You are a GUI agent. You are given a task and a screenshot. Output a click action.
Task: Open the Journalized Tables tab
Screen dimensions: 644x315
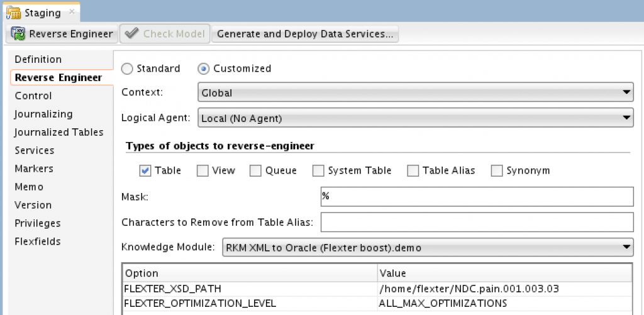click(x=58, y=132)
